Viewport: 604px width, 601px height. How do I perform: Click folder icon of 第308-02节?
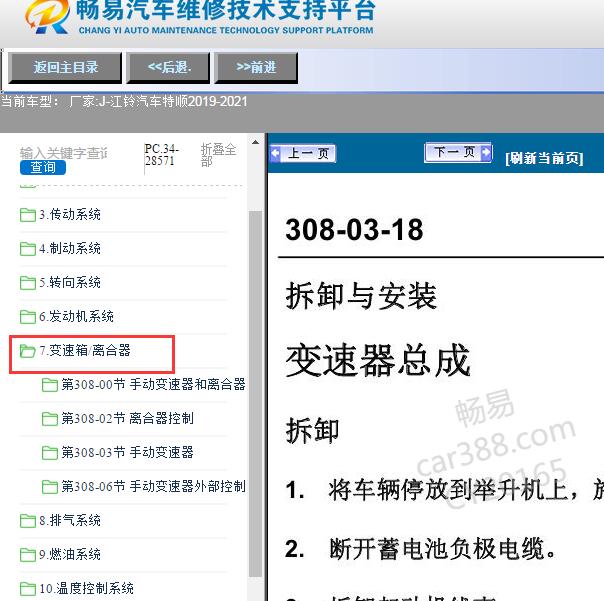(50, 418)
